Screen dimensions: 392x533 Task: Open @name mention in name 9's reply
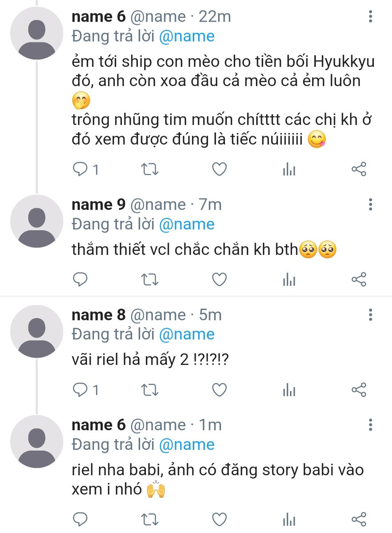(187, 224)
